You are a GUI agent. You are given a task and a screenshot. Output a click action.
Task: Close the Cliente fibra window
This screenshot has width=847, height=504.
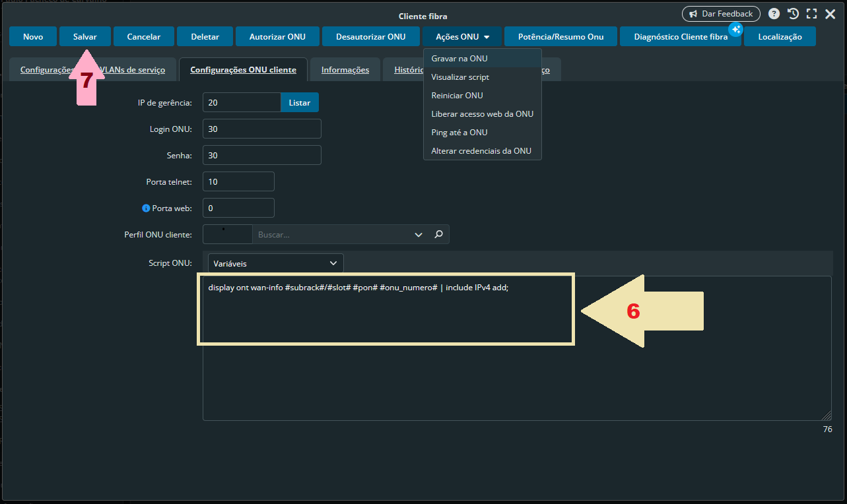click(x=830, y=14)
